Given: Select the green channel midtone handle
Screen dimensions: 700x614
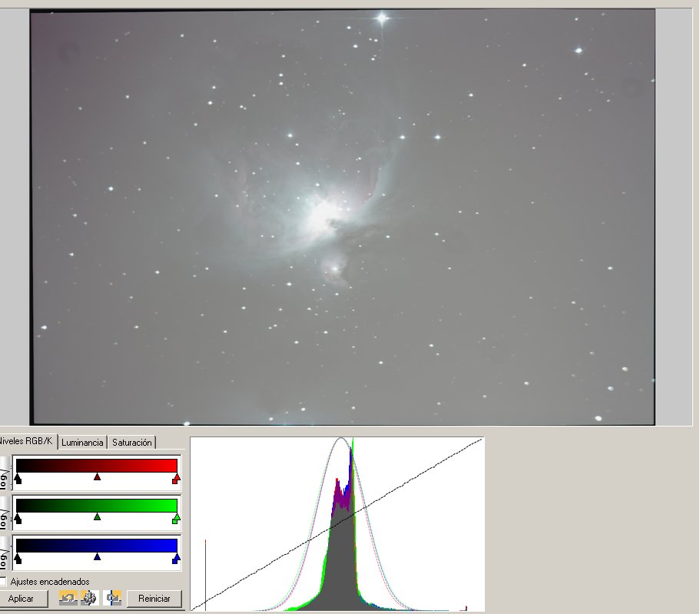Looking at the screenshot, I should click(97, 517).
